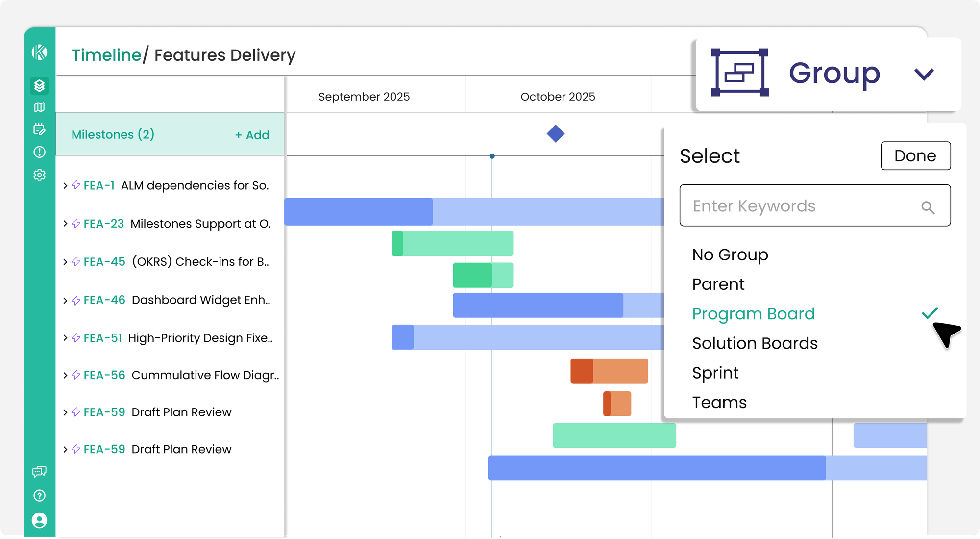
Task: Open the user profile avatar icon
Action: (x=39, y=520)
